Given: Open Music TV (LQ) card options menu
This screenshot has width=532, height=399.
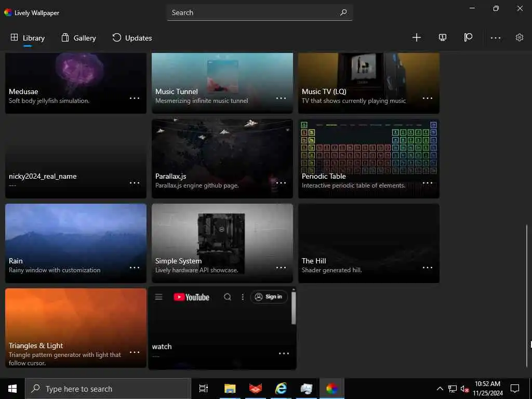Looking at the screenshot, I should [x=428, y=98].
